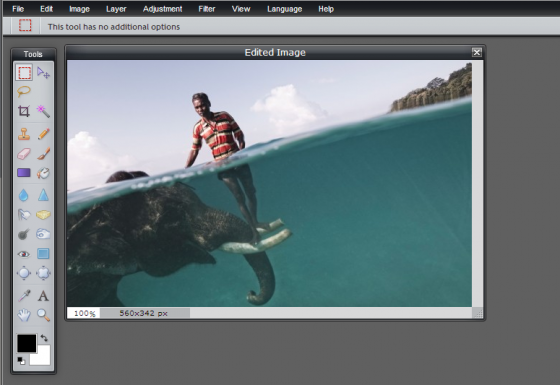This screenshot has height=385, width=560.
Task: Open the white background color swatch
Action: click(42, 358)
